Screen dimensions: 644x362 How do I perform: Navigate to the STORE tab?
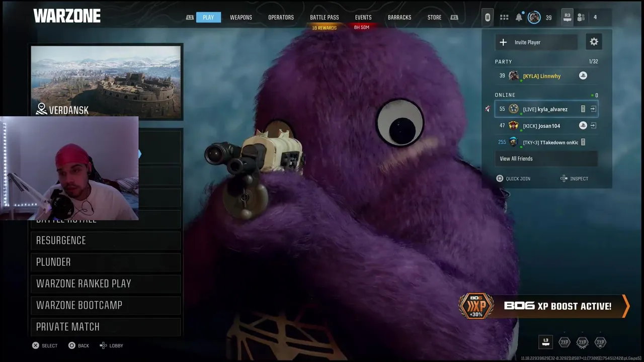pos(434,17)
